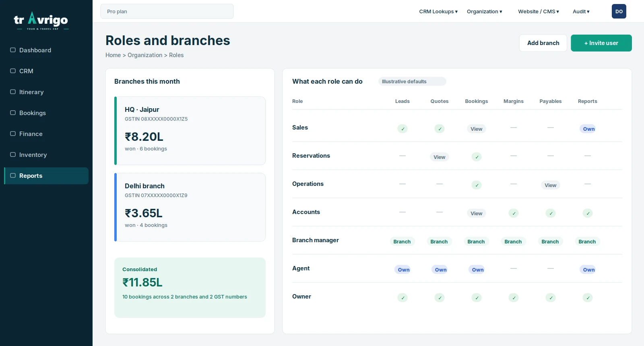Click the trAvrigo logo

41,21
